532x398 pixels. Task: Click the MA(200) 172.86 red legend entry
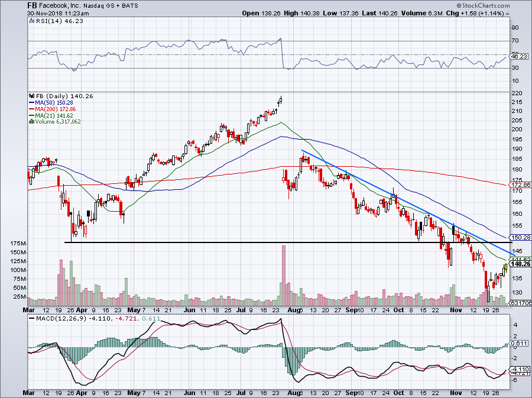(x=52, y=109)
